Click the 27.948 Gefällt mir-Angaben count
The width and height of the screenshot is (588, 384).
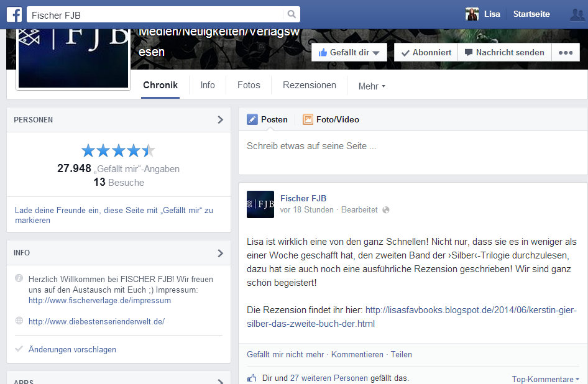click(x=118, y=168)
